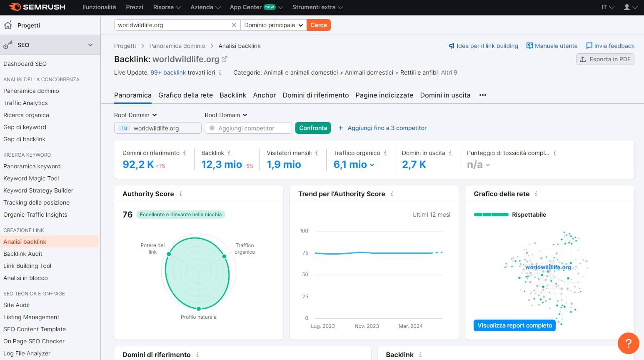
Task: Expand the Risorse menu
Action: pos(167,7)
